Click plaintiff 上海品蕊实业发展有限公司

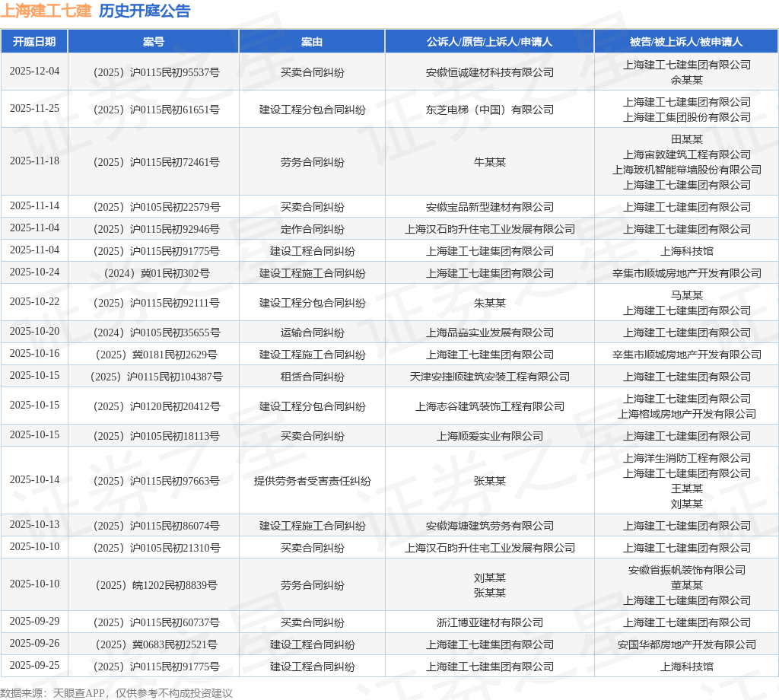tap(490, 332)
